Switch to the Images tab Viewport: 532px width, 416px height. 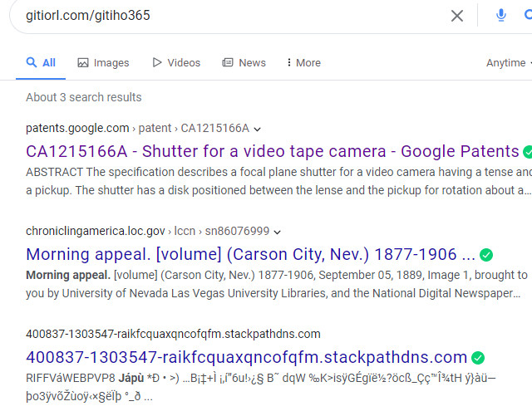click(103, 63)
